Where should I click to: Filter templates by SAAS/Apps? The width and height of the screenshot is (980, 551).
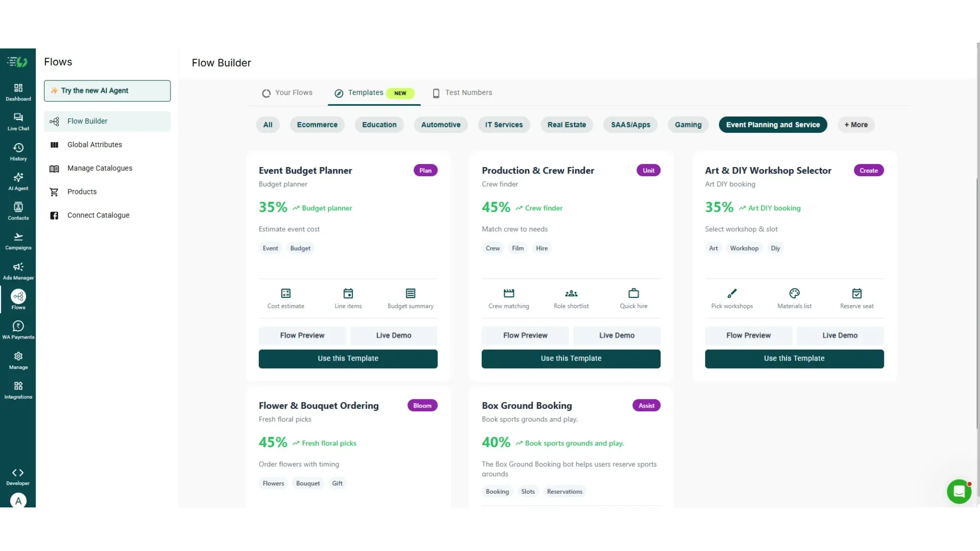pyautogui.click(x=631, y=125)
